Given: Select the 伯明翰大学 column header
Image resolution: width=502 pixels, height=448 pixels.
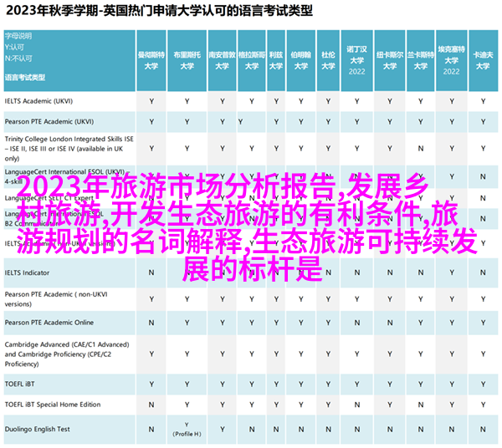Looking at the screenshot, I should click(x=301, y=60).
